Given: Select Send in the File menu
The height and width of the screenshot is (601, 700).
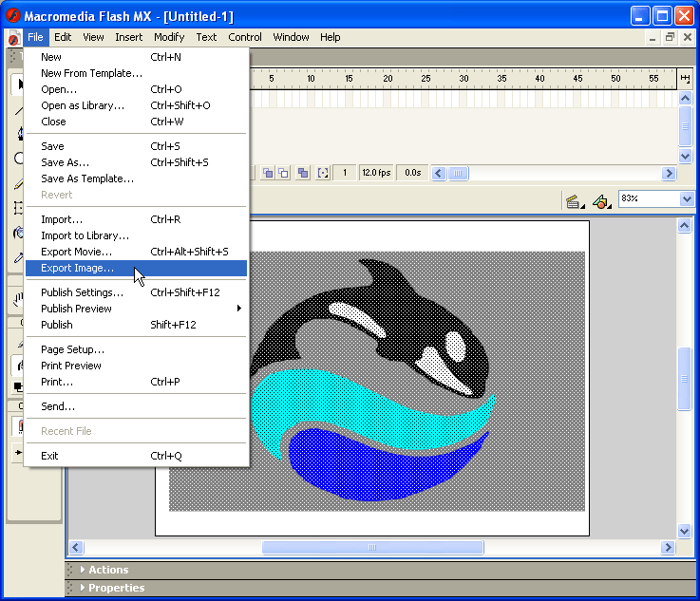Looking at the screenshot, I should coord(136,406).
